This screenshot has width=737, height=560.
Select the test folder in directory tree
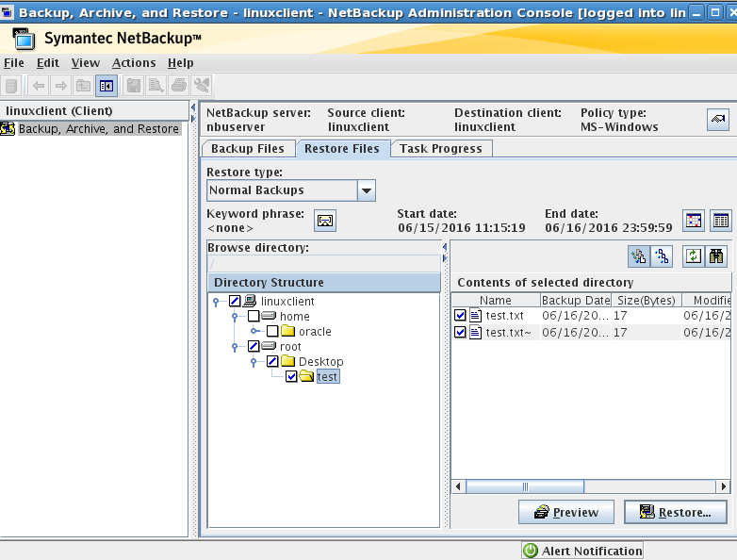327,376
